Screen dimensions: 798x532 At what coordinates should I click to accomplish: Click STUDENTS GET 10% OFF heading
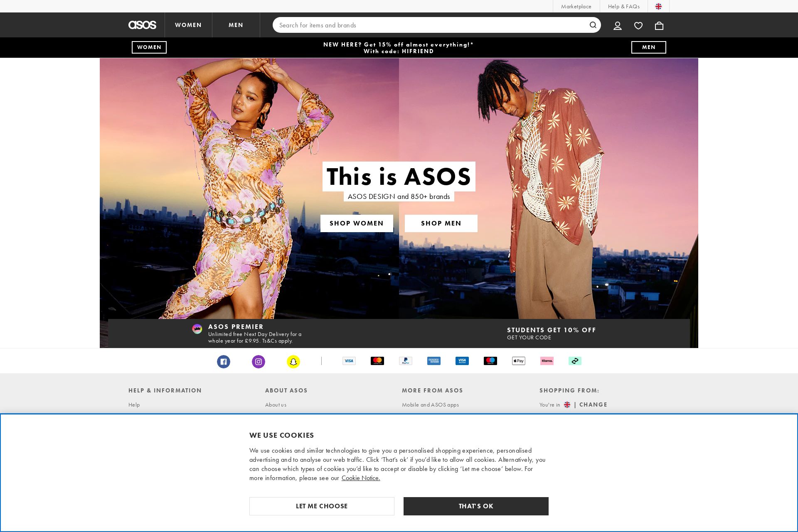tap(552, 330)
